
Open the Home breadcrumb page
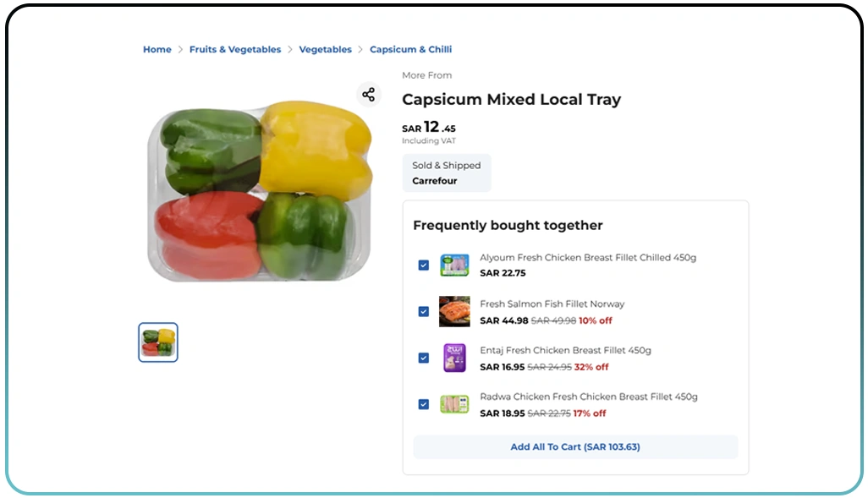(157, 49)
